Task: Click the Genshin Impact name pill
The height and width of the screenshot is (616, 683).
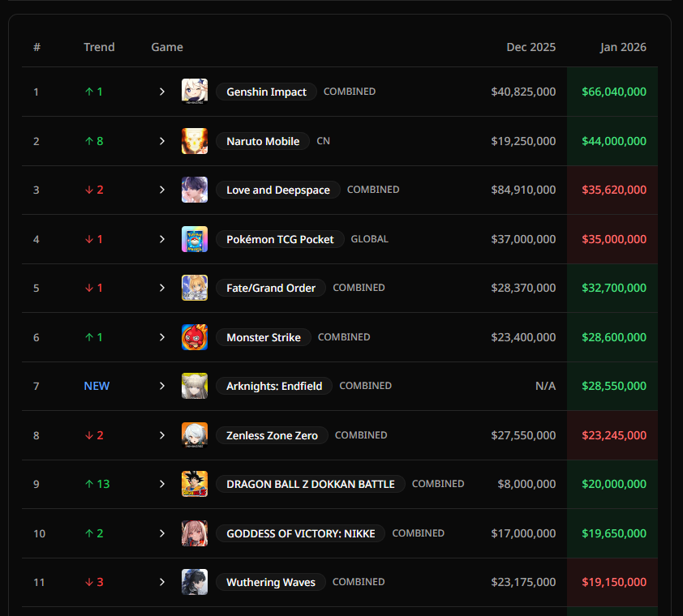Action: pos(266,92)
